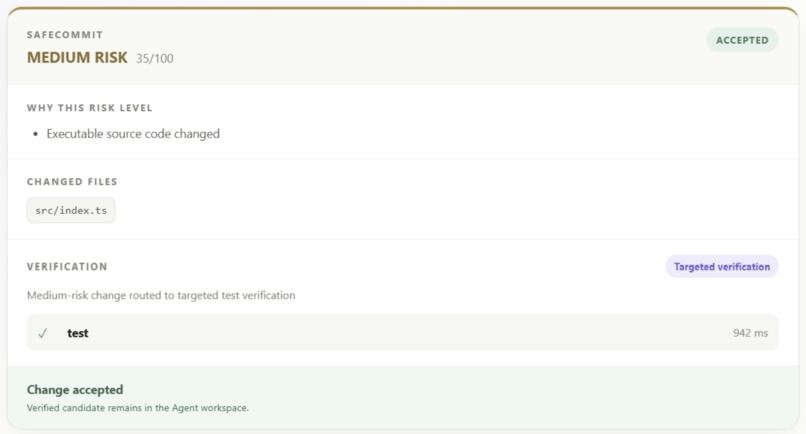Click the MEDIUM RISK heading
806x434 pixels.
point(77,58)
